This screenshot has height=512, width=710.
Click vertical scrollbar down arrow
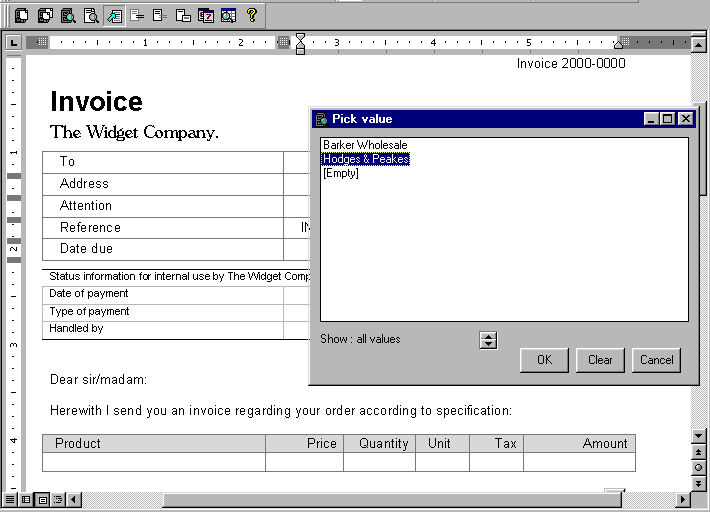698,436
